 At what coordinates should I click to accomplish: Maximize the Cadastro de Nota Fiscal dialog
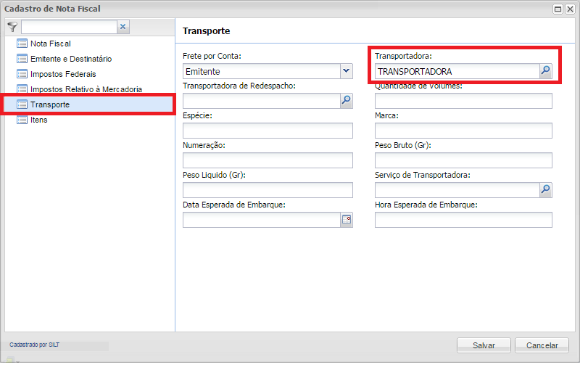coord(558,9)
